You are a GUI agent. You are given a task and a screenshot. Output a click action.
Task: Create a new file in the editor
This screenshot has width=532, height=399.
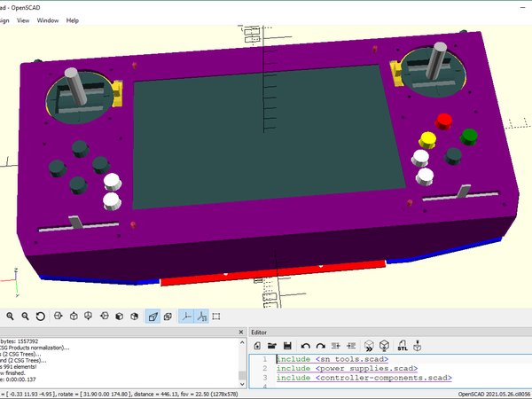[257, 345]
